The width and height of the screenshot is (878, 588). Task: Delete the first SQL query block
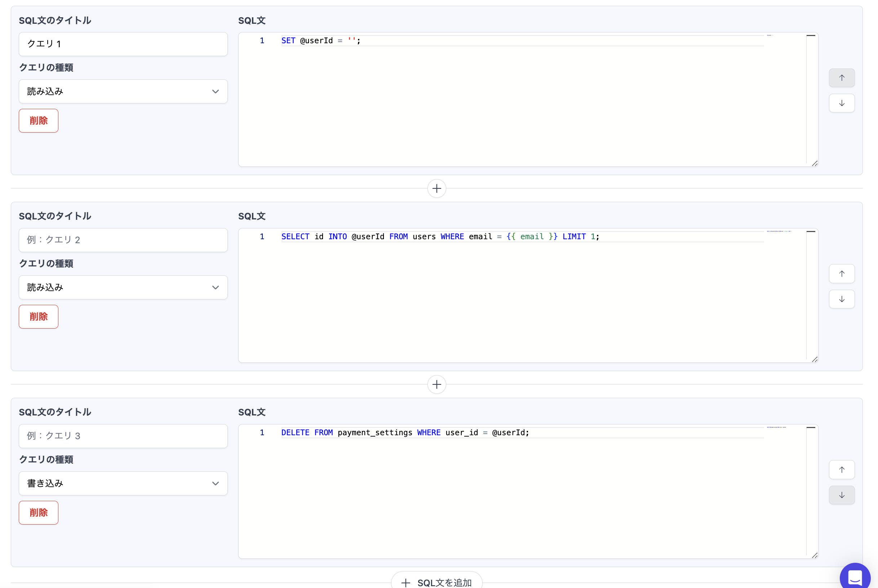39,121
